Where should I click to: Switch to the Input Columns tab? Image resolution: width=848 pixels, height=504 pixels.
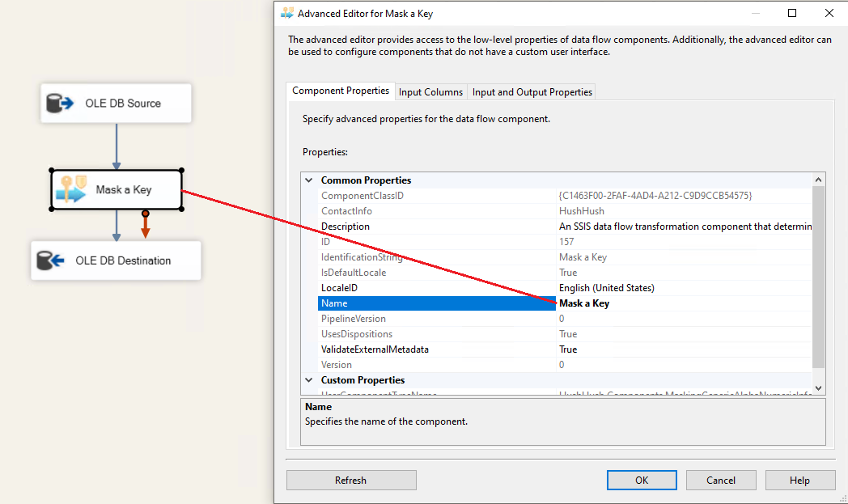[430, 92]
